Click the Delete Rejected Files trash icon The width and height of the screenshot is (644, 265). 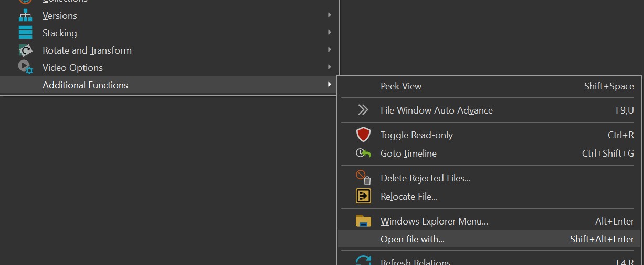(363, 177)
